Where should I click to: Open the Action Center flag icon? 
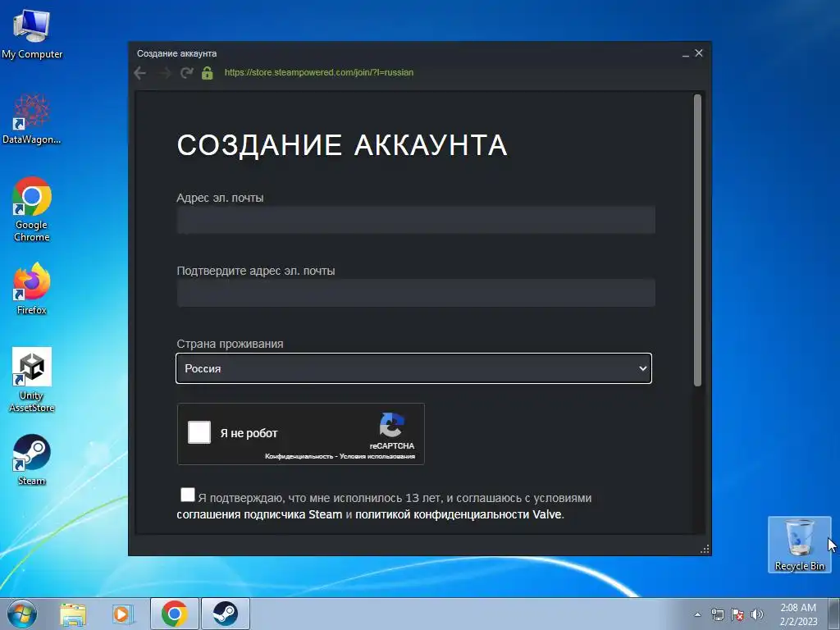pos(737,614)
